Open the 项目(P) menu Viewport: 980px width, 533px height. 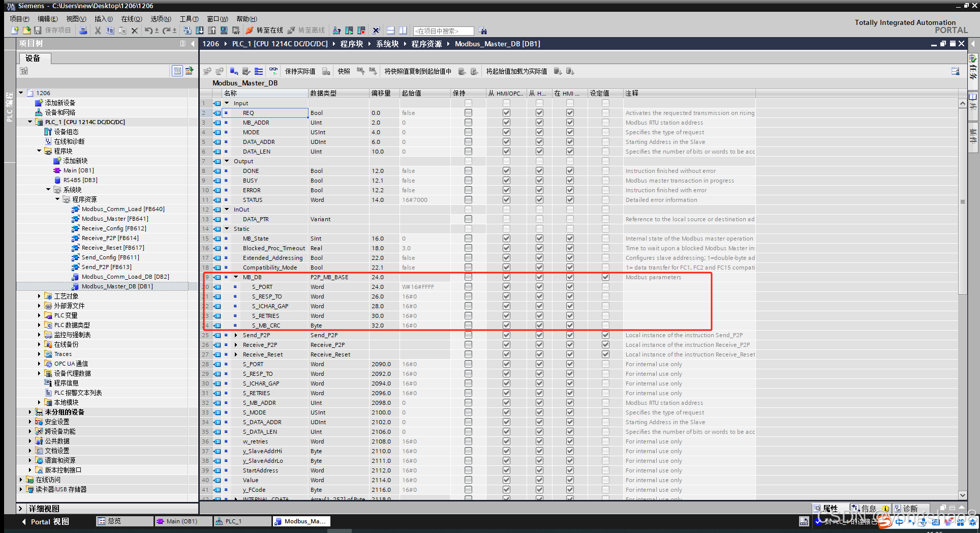19,19
